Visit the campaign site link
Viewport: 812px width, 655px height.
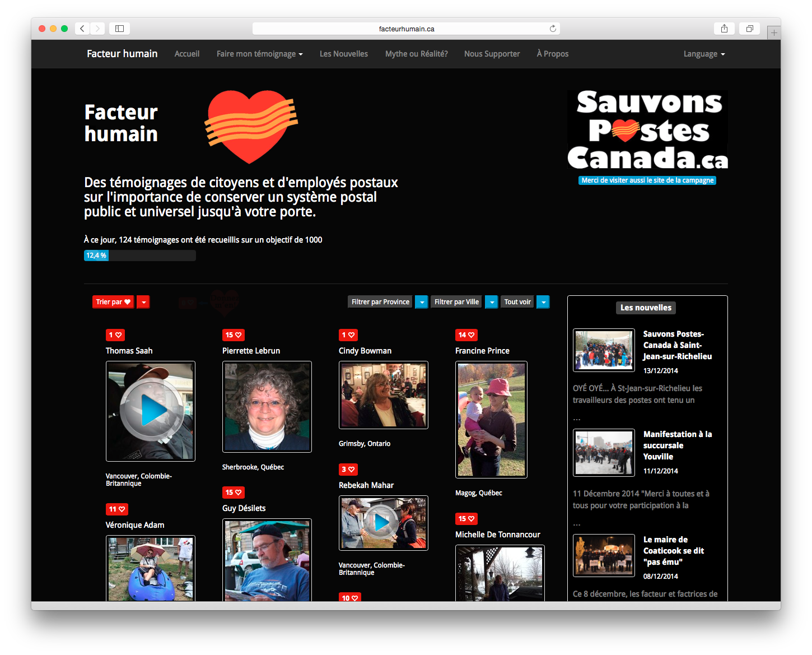(647, 180)
